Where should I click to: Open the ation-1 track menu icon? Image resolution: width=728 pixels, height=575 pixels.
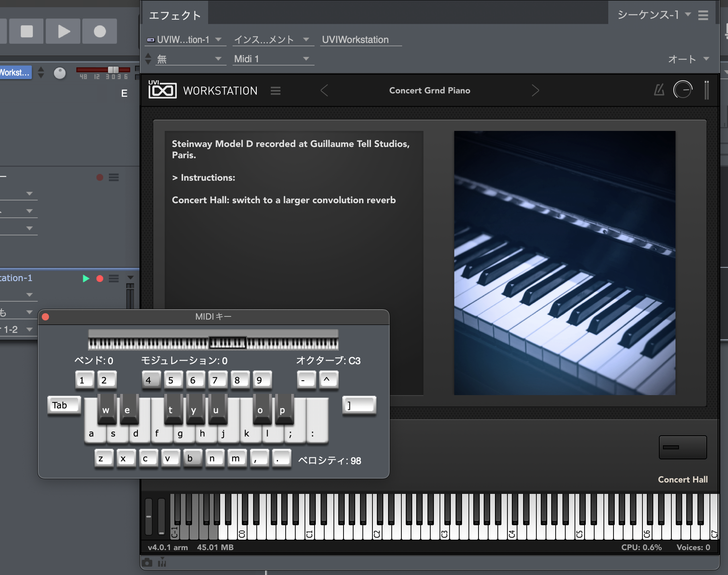click(x=114, y=279)
